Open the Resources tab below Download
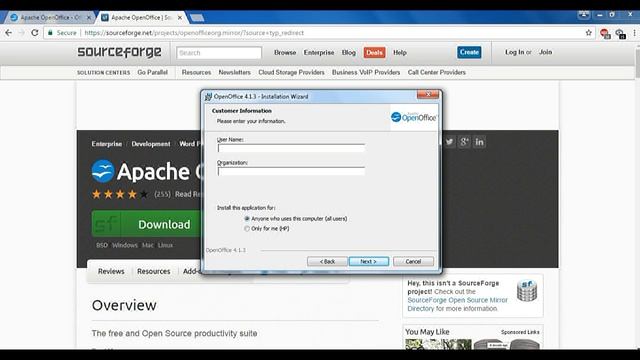This screenshot has height=360, width=640. [x=153, y=271]
